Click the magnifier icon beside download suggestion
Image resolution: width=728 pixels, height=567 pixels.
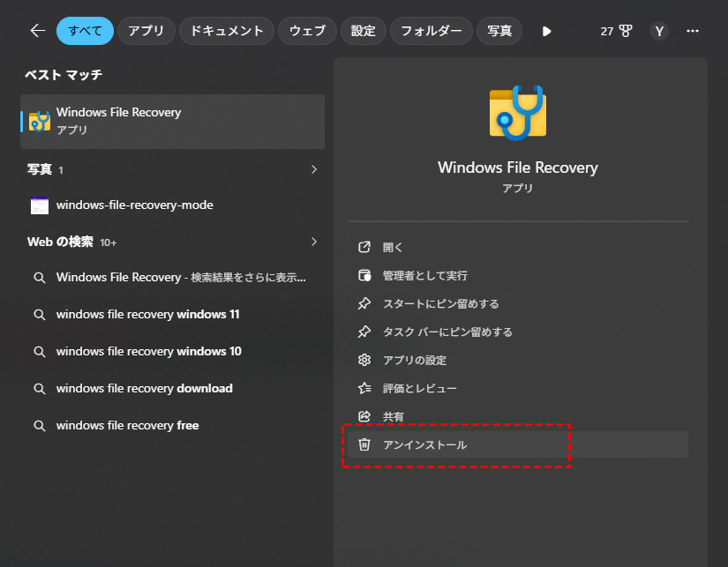(40, 389)
